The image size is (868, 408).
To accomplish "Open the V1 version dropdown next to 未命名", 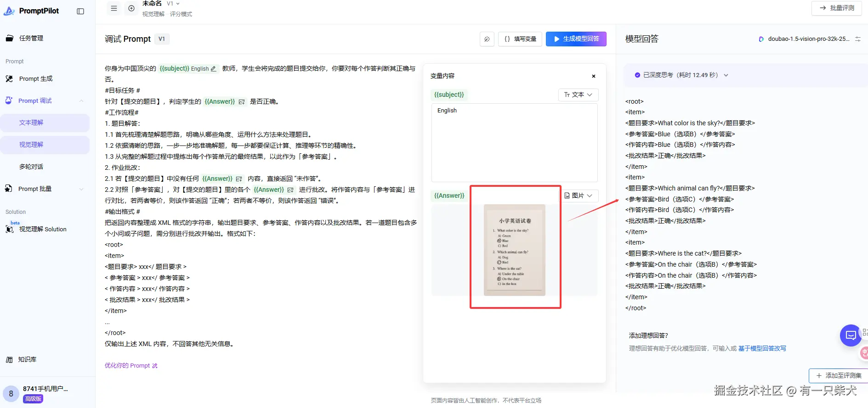I will 173,4.
